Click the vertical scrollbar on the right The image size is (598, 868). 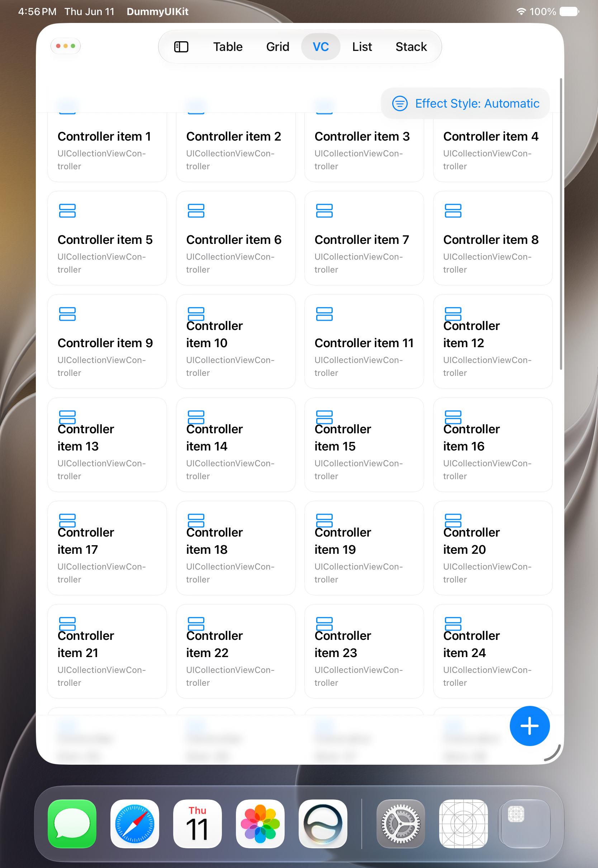[x=561, y=224]
